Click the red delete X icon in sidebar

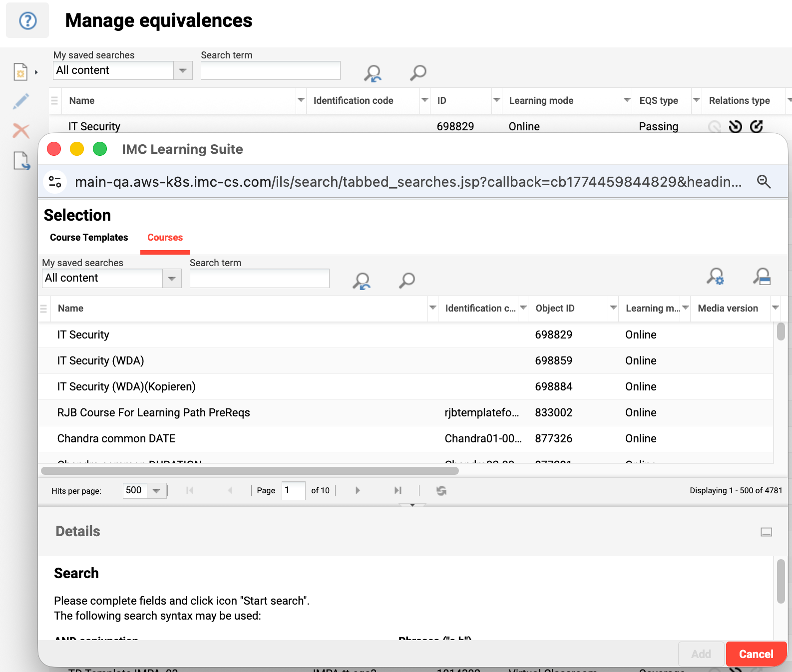[21, 131]
